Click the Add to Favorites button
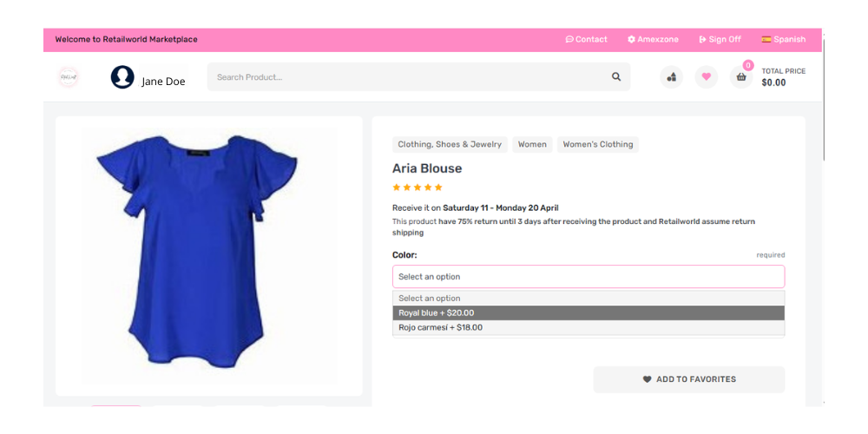 point(689,379)
